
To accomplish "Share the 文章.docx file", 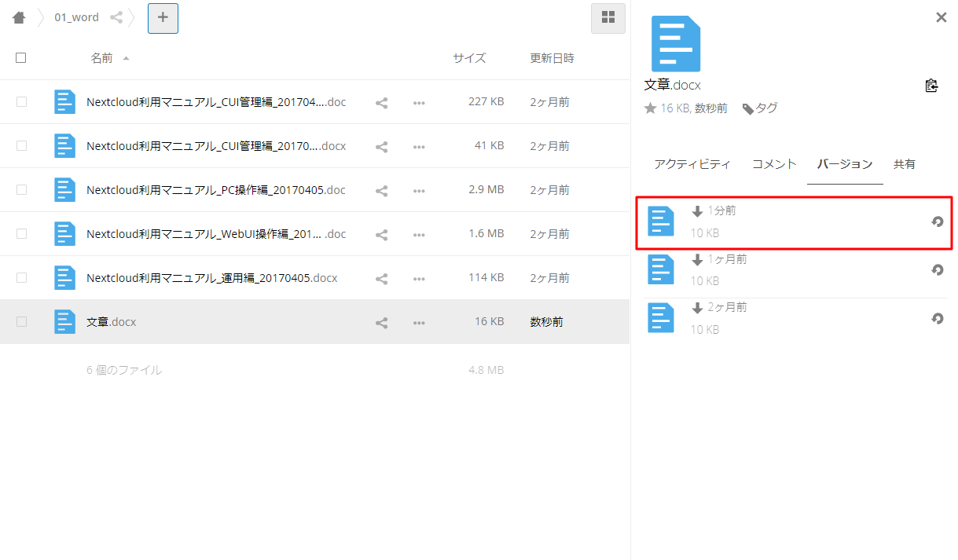I will tap(382, 322).
